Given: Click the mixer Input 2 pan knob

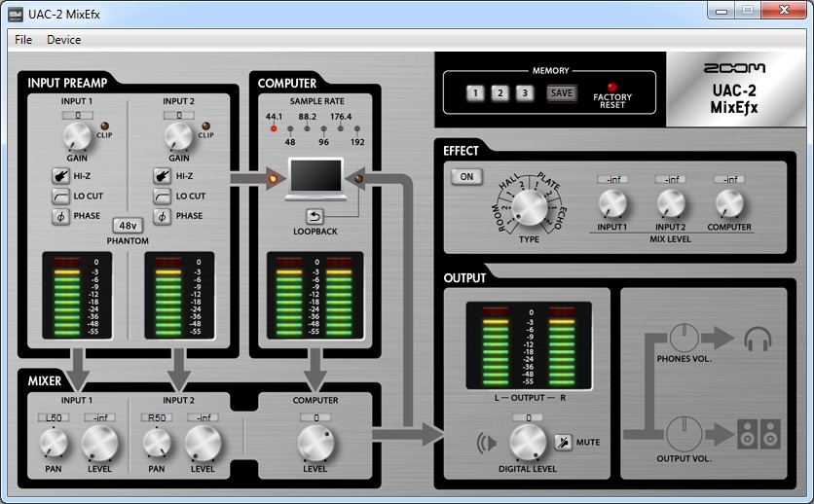Looking at the screenshot, I should [156, 443].
